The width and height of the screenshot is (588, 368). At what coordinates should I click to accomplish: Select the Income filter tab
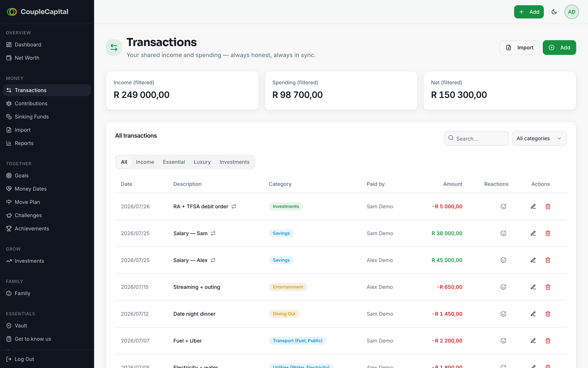click(x=145, y=162)
